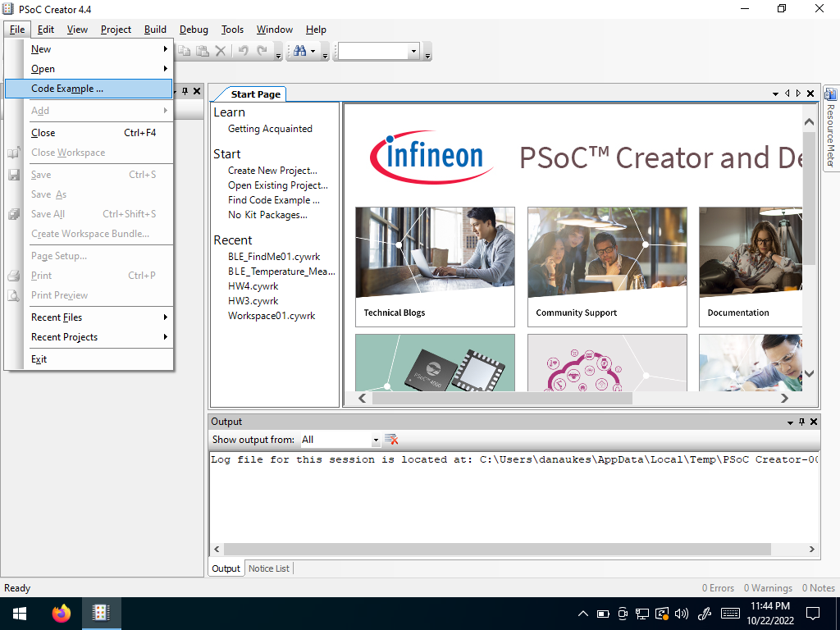840x630 pixels.
Task: Open the Project menu
Action: [116, 30]
